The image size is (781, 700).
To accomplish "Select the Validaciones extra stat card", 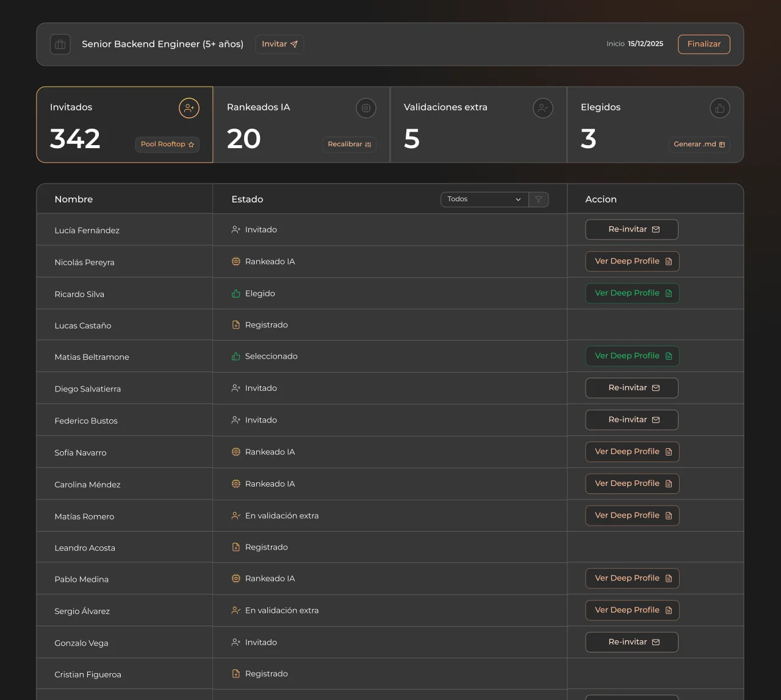I will pyautogui.click(x=478, y=124).
